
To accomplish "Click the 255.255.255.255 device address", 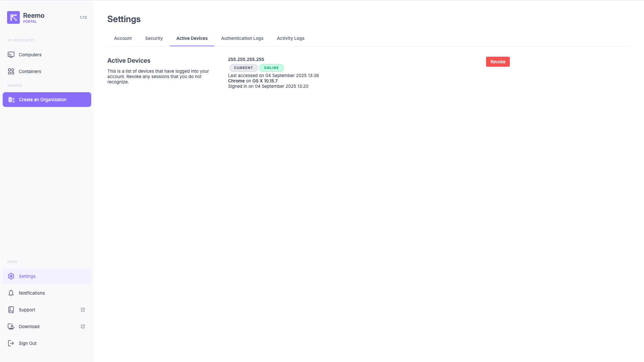I will pos(246,59).
